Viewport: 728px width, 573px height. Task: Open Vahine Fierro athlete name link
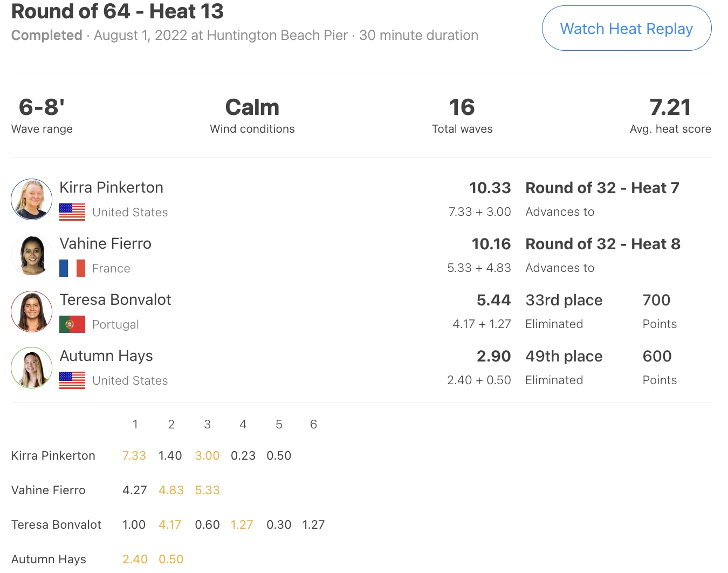[105, 243]
